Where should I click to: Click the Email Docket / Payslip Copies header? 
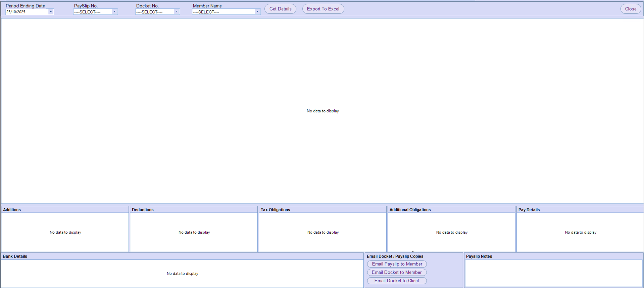[x=395, y=256]
